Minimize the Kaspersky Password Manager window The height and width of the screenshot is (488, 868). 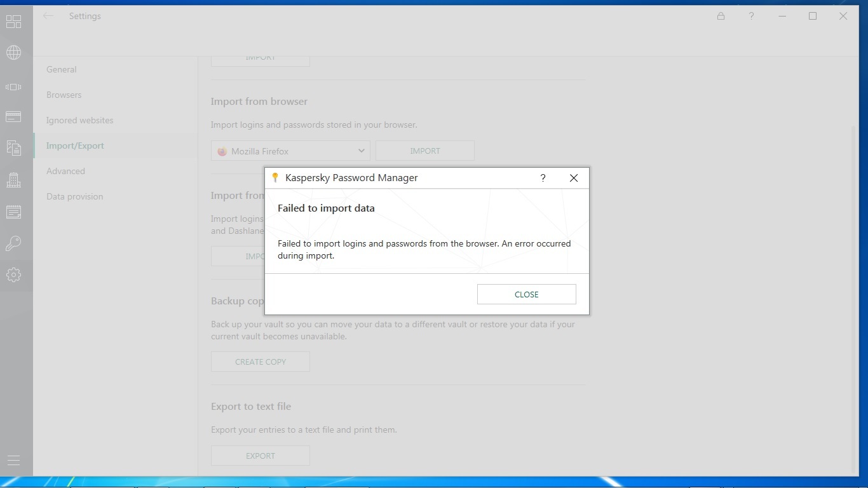coord(782,16)
